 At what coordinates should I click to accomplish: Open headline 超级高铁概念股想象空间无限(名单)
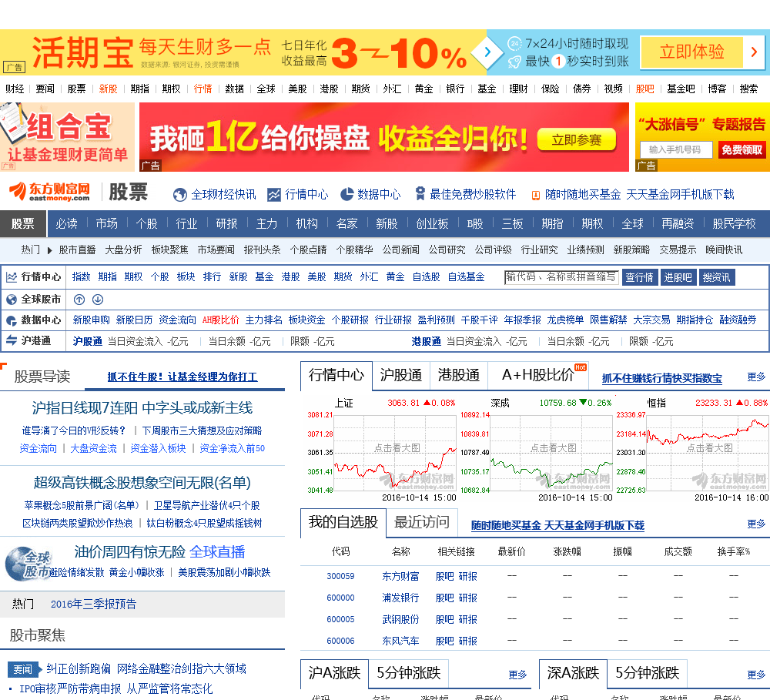point(142,482)
